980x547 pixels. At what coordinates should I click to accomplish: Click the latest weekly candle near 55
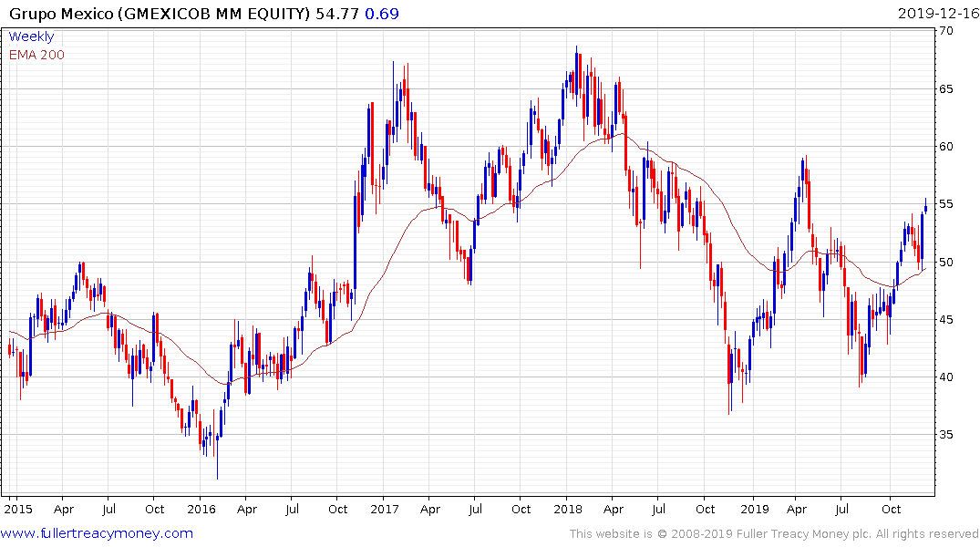pyautogui.click(x=925, y=208)
